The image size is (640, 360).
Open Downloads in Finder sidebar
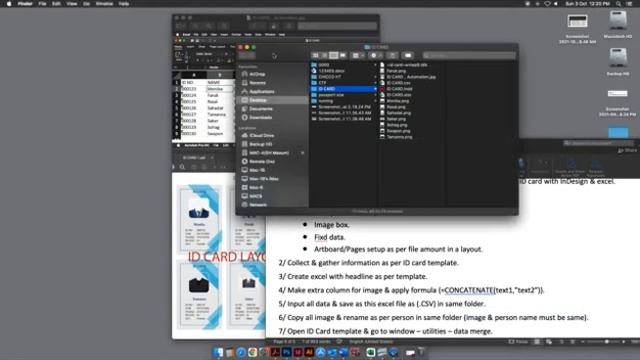[x=260, y=118]
